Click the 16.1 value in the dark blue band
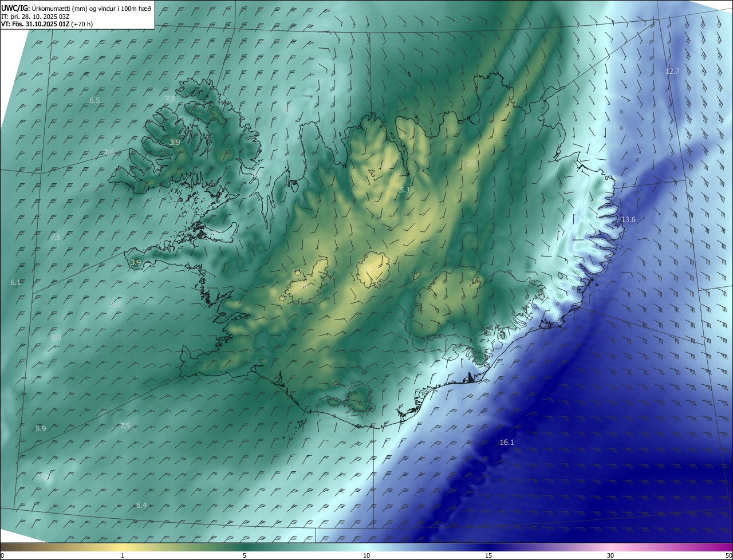The image size is (733, 560). tap(507, 442)
